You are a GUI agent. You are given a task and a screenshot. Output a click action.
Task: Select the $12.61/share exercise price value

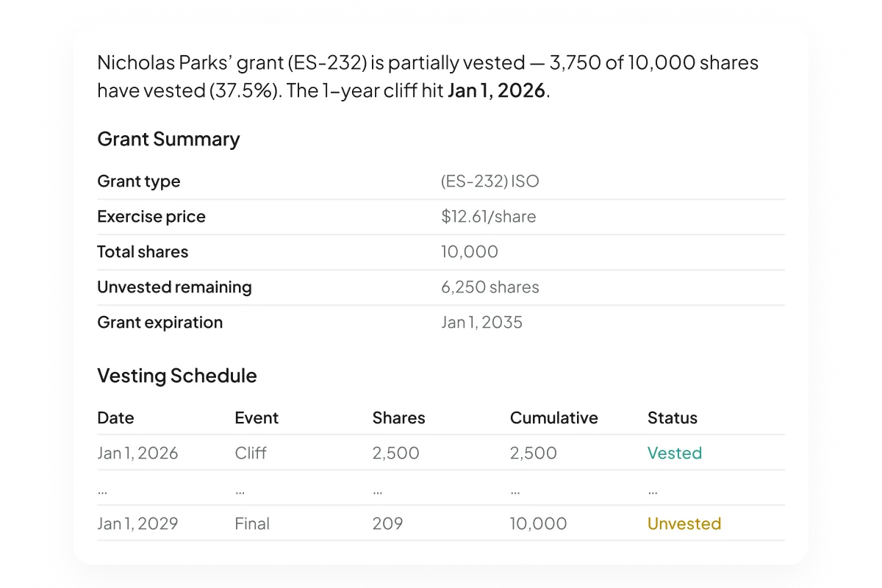tap(488, 216)
